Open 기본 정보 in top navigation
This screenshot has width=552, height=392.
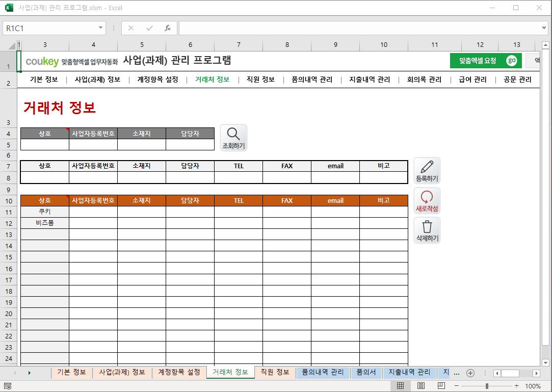tap(44, 80)
